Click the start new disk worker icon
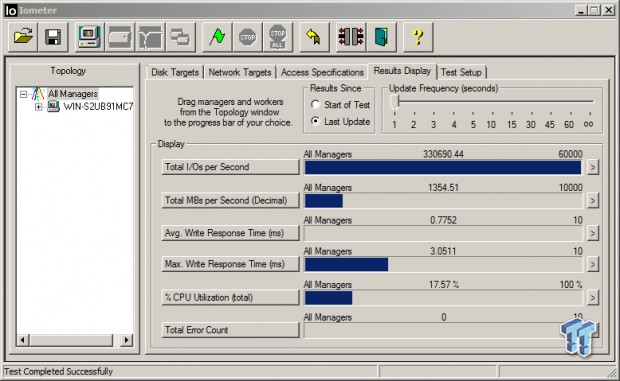The width and height of the screenshot is (620, 381). pyautogui.click(x=120, y=37)
